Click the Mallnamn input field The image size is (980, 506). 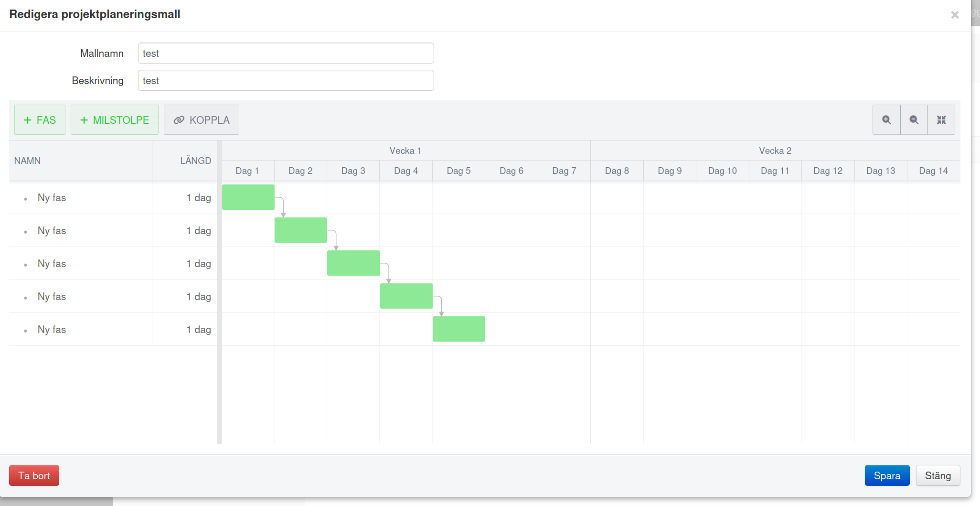286,53
